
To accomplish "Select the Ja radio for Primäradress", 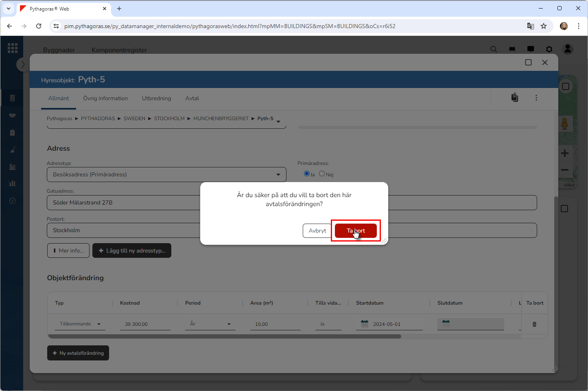I will point(307,174).
